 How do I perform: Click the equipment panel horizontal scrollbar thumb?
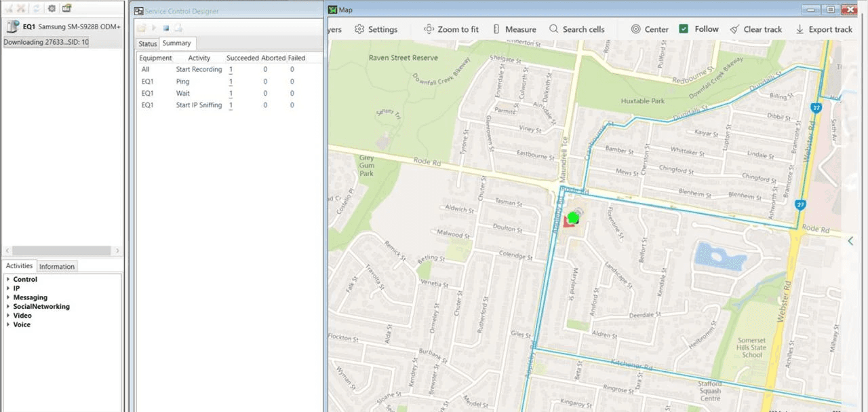[61, 251]
